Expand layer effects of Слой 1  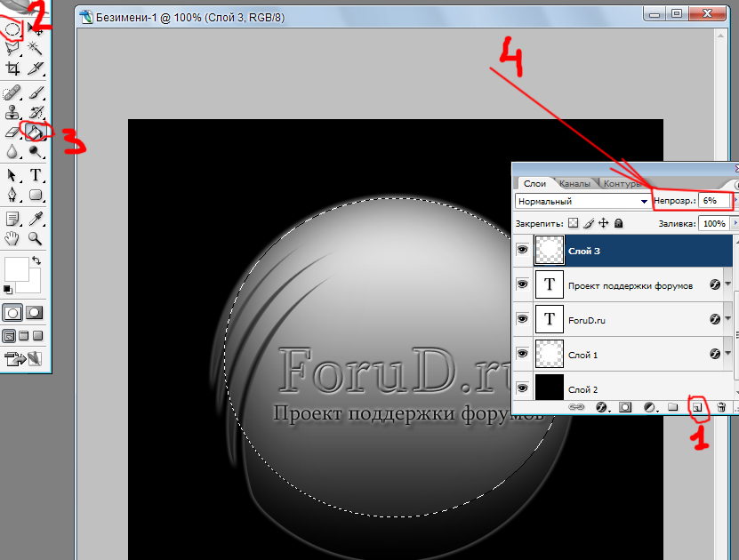[729, 354]
